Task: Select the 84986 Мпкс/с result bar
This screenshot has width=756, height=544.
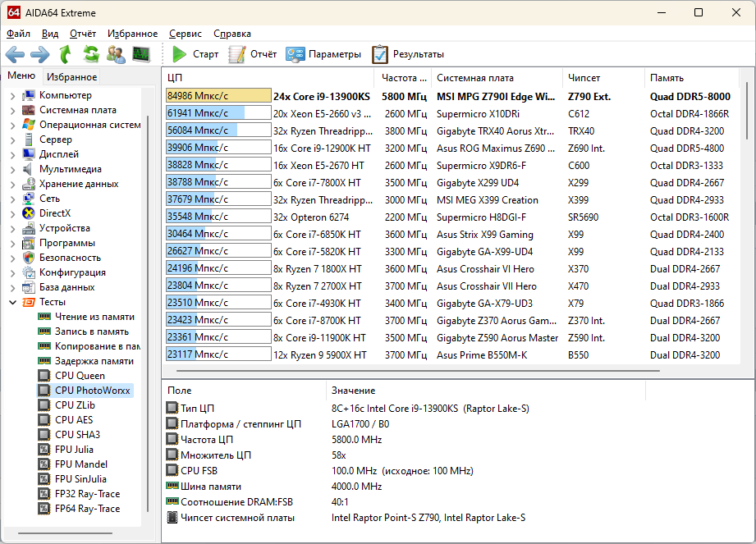Action: [x=218, y=96]
